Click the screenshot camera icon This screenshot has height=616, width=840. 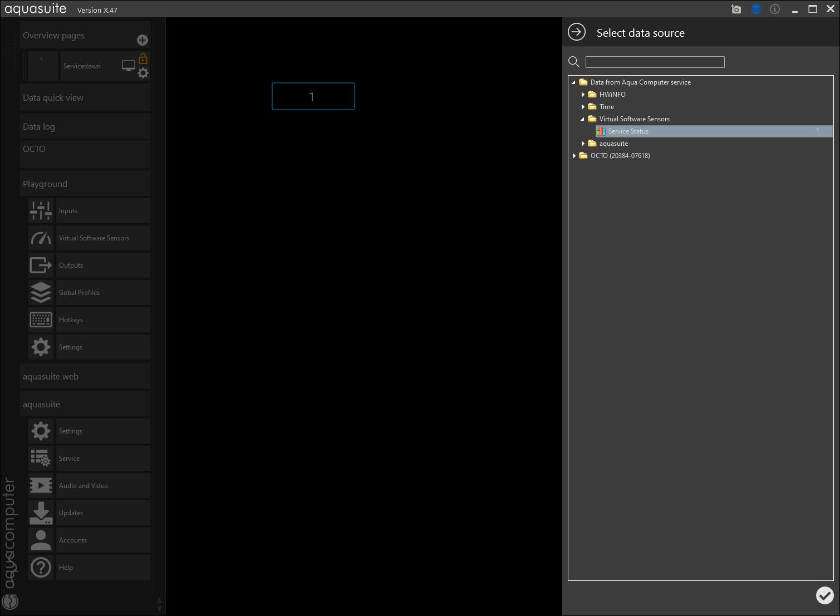click(x=736, y=9)
